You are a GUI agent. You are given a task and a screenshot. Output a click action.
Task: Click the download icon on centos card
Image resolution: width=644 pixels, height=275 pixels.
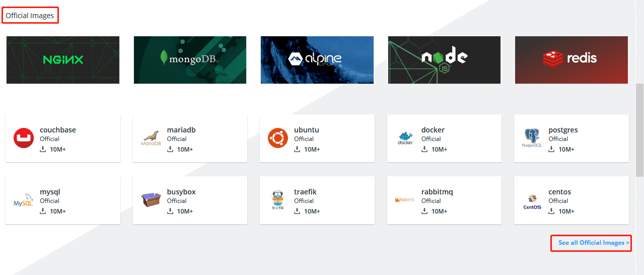tap(551, 211)
